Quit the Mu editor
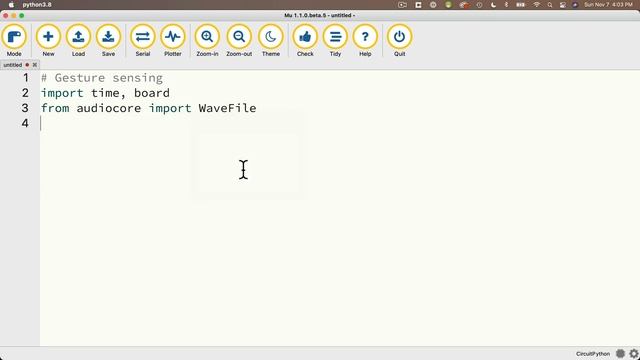This screenshot has width=640, height=360. pyautogui.click(x=400, y=40)
